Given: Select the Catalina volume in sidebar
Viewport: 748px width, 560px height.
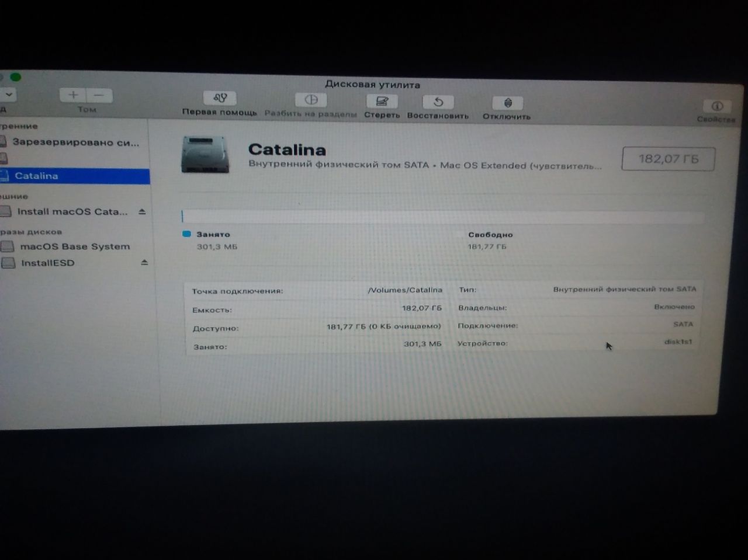Looking at the screenshot, I should [x=75, y=176].
